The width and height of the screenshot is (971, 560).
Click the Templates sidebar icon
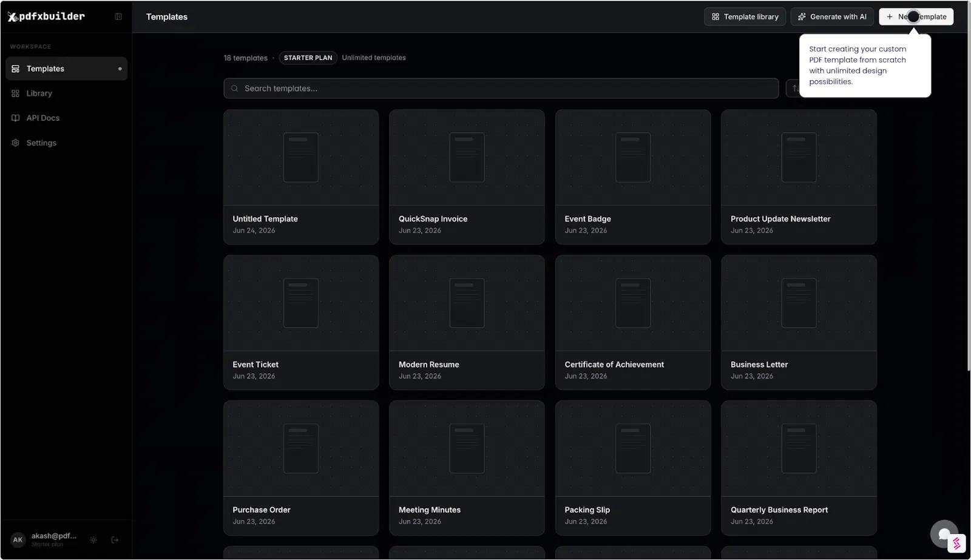(x=16, y=69)
